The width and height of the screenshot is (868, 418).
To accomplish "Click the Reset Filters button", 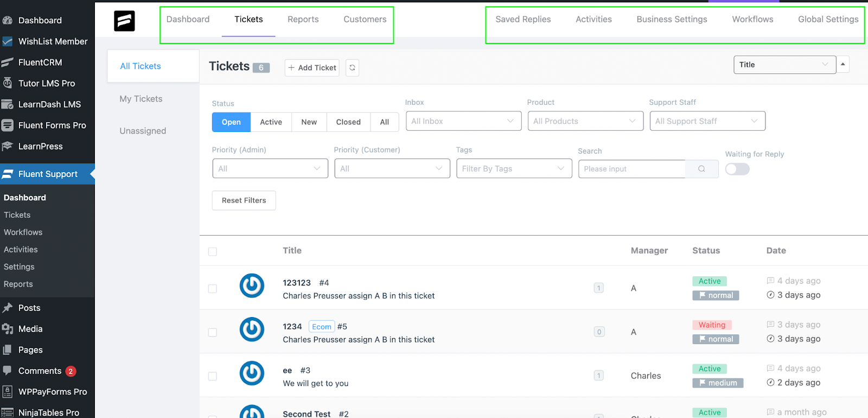I will [244, 200].
